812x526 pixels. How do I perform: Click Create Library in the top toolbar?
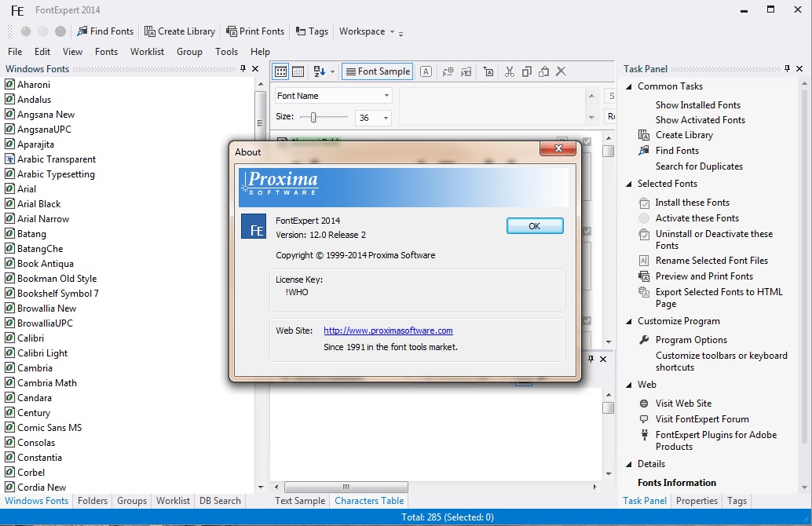pos(180,31)
